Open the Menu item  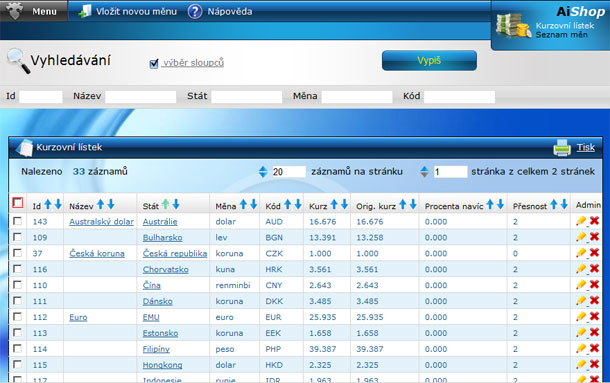tap(44, 12)
